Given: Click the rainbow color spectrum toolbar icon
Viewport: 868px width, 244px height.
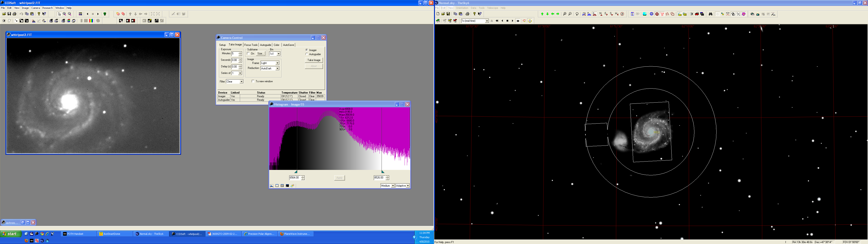Looking at the screenshot, I should coord(91,21).
